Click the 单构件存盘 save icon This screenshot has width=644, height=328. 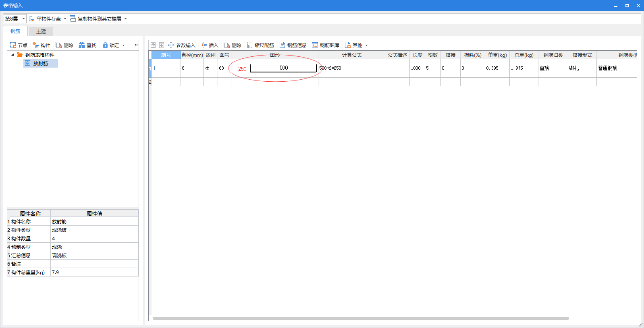[32, 19]
